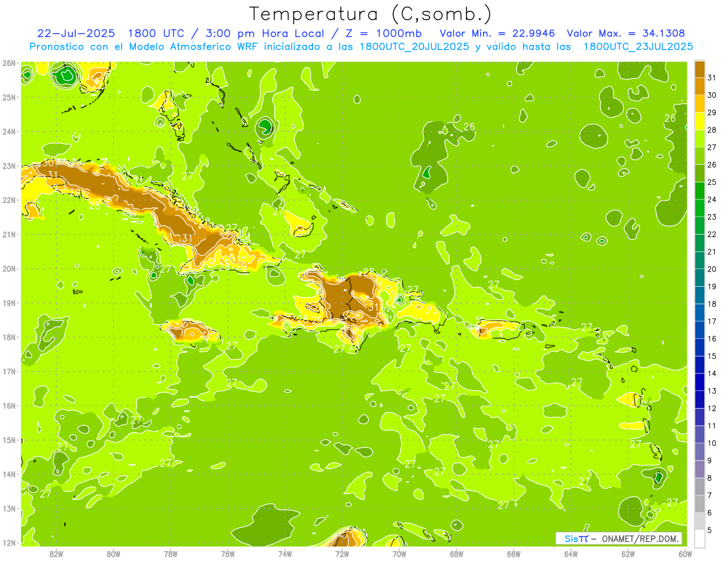Click the "72W" longitude axis label
This screenshot has height=562, width=728.
pos(342,553)
